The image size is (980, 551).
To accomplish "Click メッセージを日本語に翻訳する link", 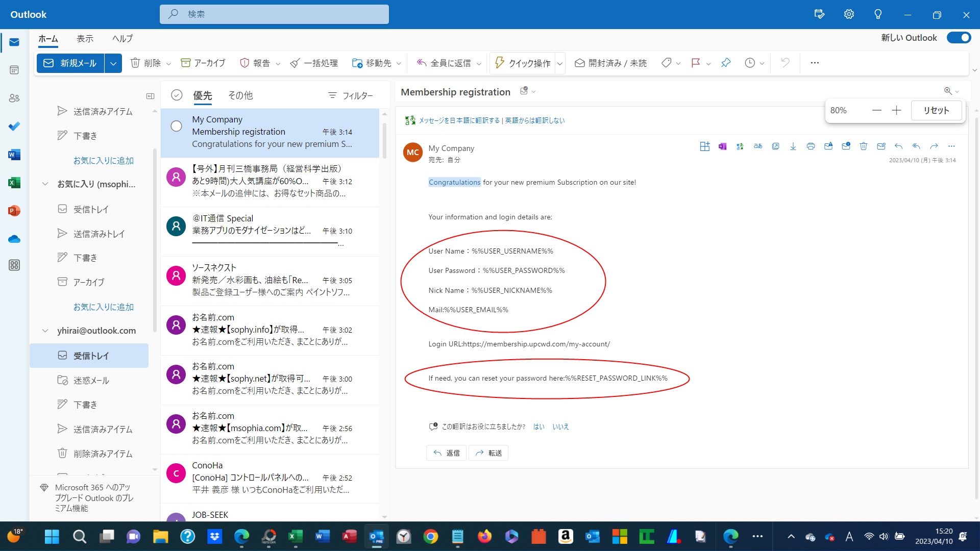I will [459, 120].
